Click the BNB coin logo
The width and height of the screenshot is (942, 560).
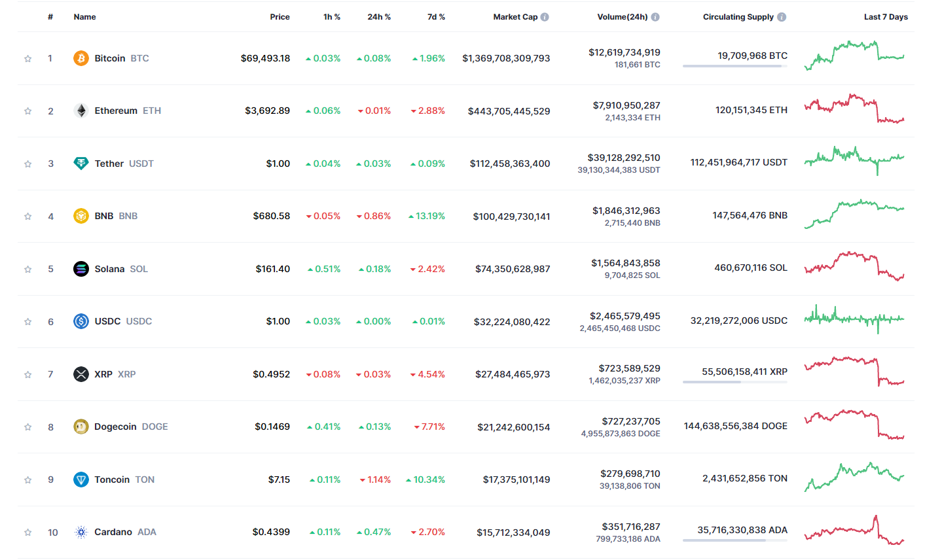tap(81, 216)
